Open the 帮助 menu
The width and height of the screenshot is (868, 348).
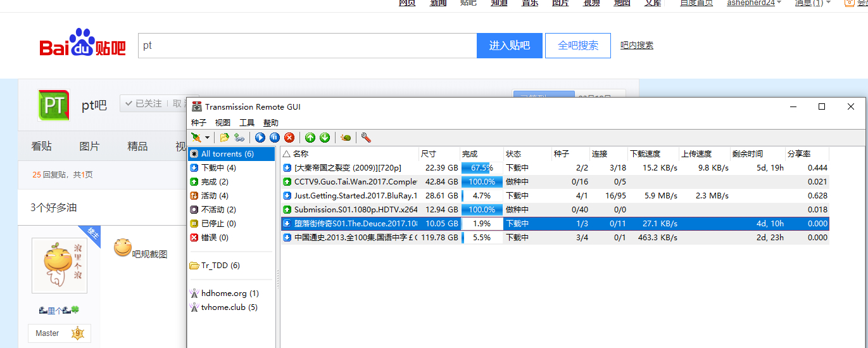click(x=271, y=122)
